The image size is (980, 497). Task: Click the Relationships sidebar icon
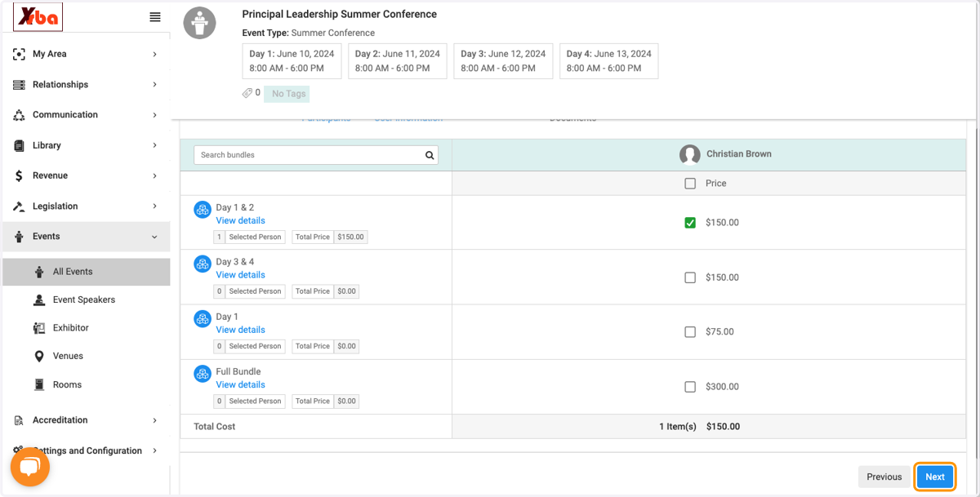(x=19, y=85)
